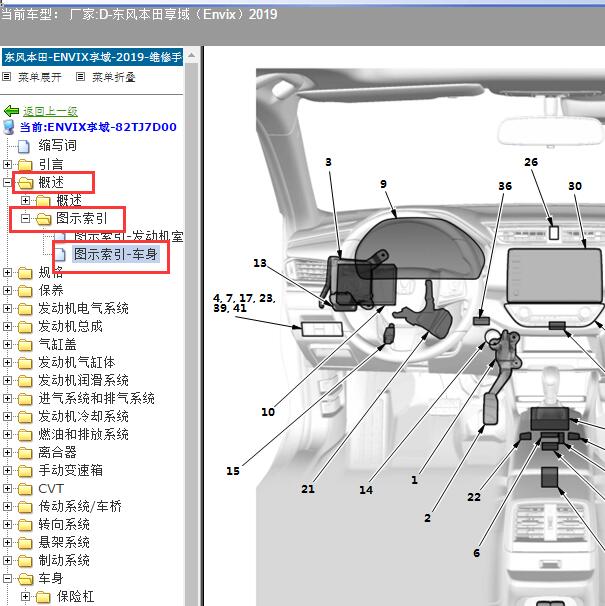
Task: Open 图示索引-发动机室 page
Action: [x=128, y=236]
